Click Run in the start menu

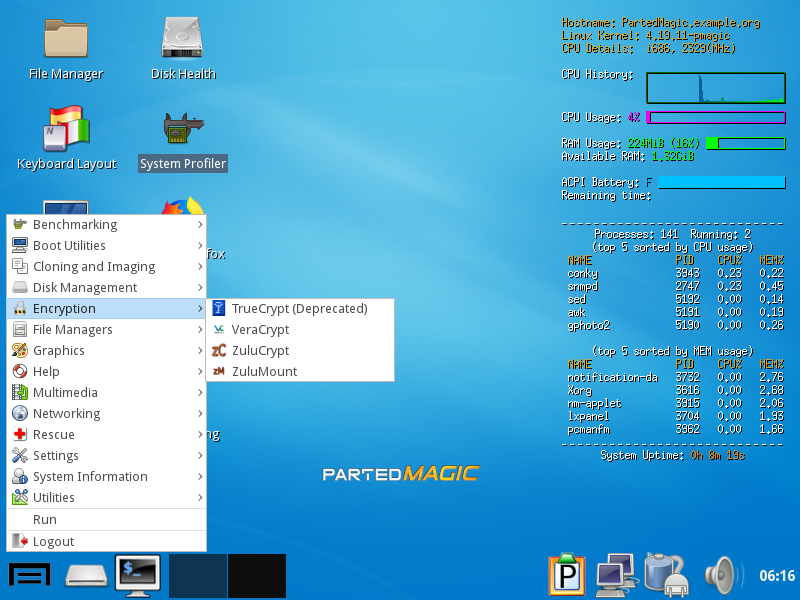(45, 520)
